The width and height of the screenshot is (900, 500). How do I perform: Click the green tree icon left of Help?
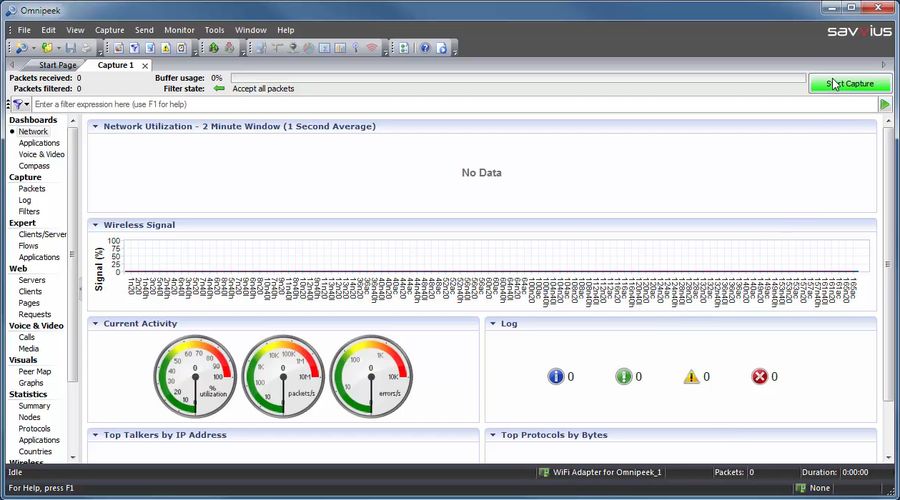404,48
